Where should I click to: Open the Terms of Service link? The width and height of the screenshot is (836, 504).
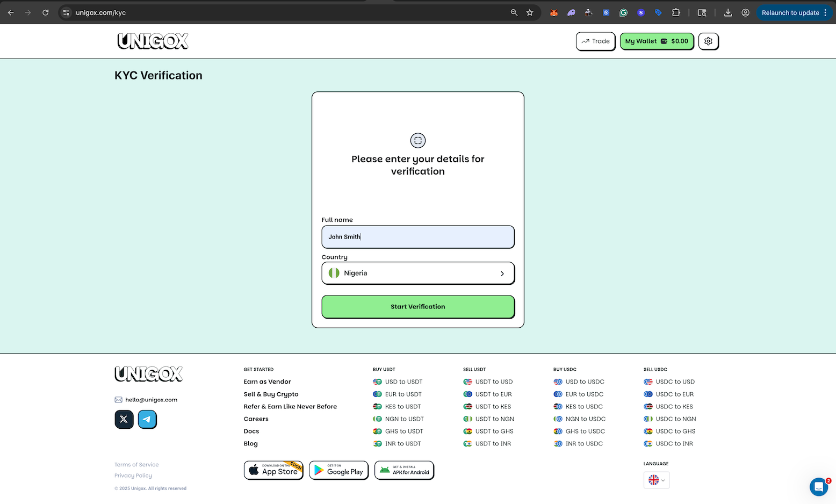(136, 464)
